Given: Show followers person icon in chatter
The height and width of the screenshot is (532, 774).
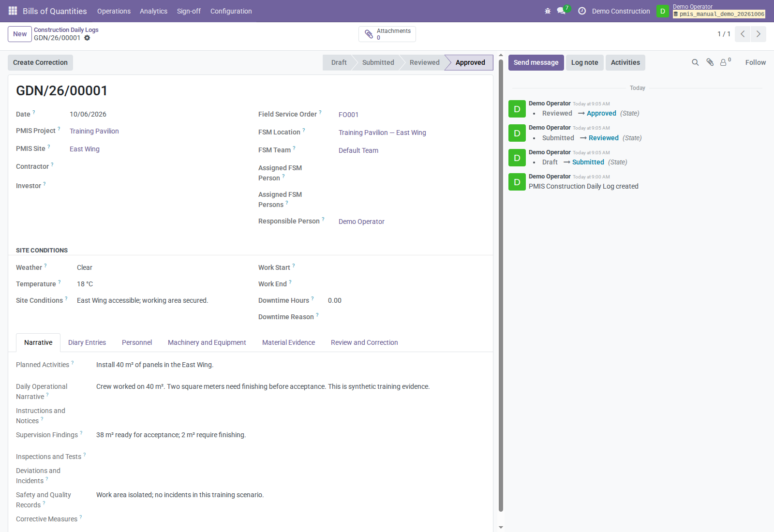Looking at the screenshot, I should (725, 62).
